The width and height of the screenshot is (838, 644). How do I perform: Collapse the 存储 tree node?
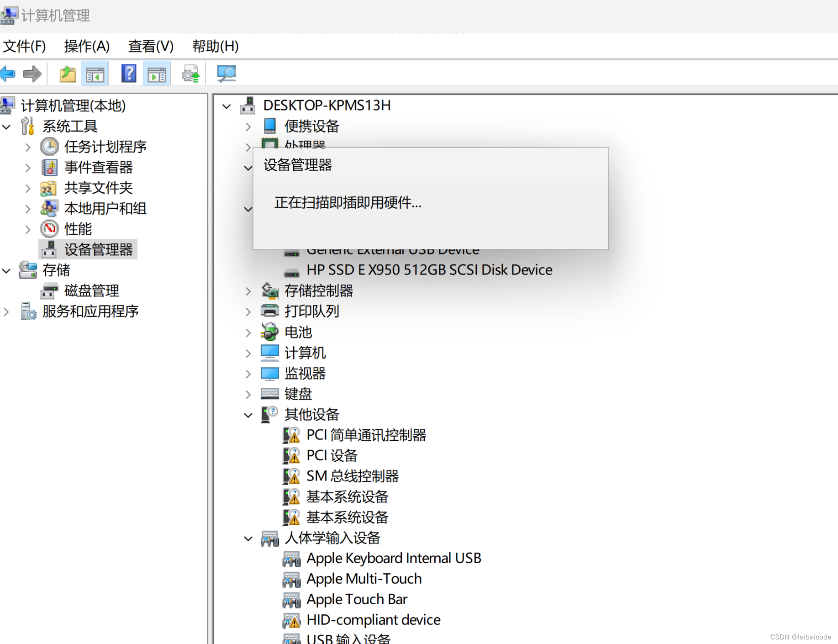click(6, 270)
